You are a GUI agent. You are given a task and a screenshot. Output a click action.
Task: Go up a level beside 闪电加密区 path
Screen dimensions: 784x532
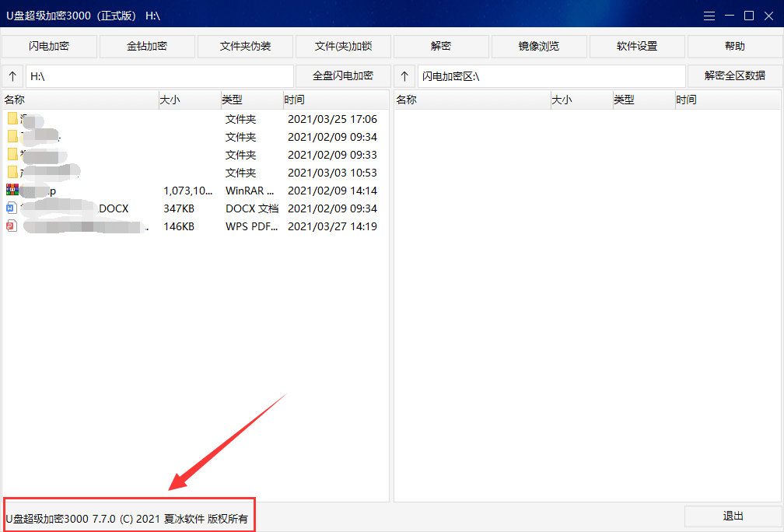click(405, 76)
